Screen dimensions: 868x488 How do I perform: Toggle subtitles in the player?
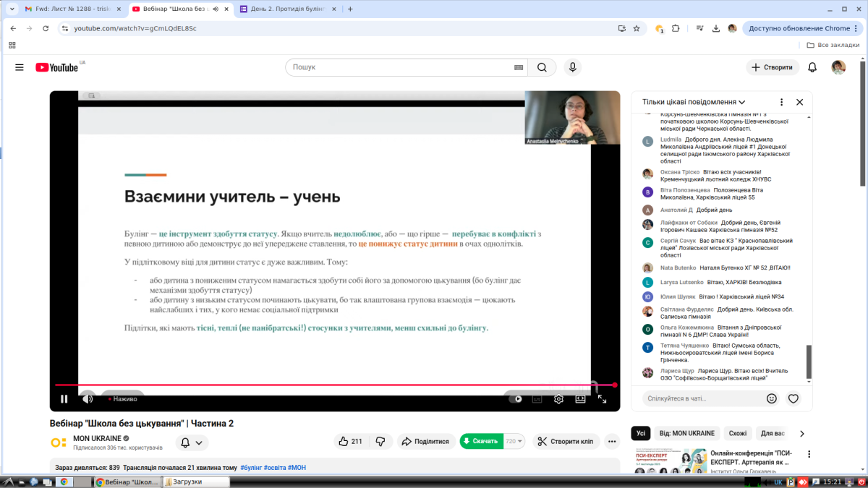coord(537,398)
